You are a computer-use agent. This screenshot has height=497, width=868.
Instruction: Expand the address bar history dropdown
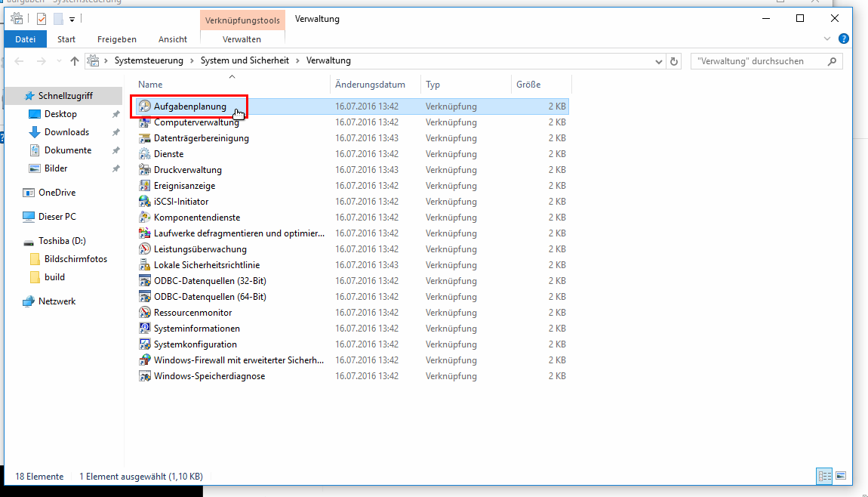point(658,61)
